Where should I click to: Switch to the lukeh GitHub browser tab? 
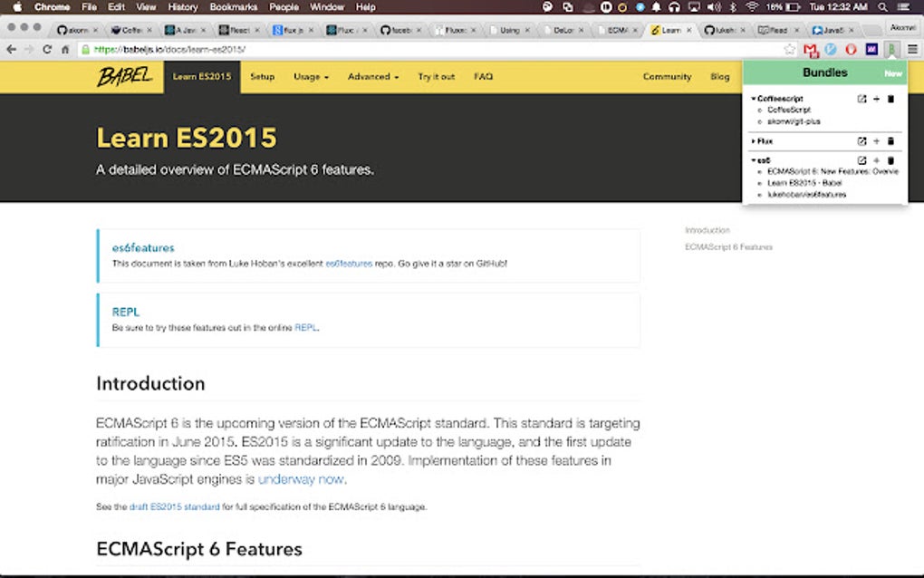tap(720, 29)
